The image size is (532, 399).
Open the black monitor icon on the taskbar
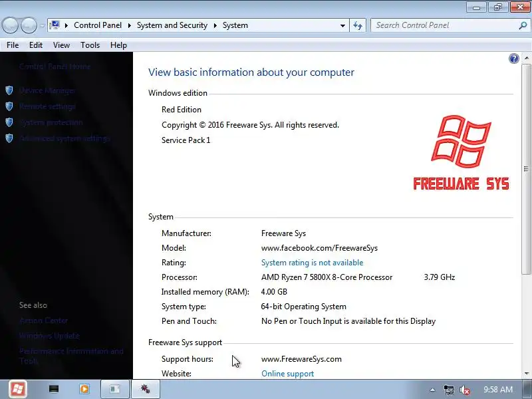54,389
